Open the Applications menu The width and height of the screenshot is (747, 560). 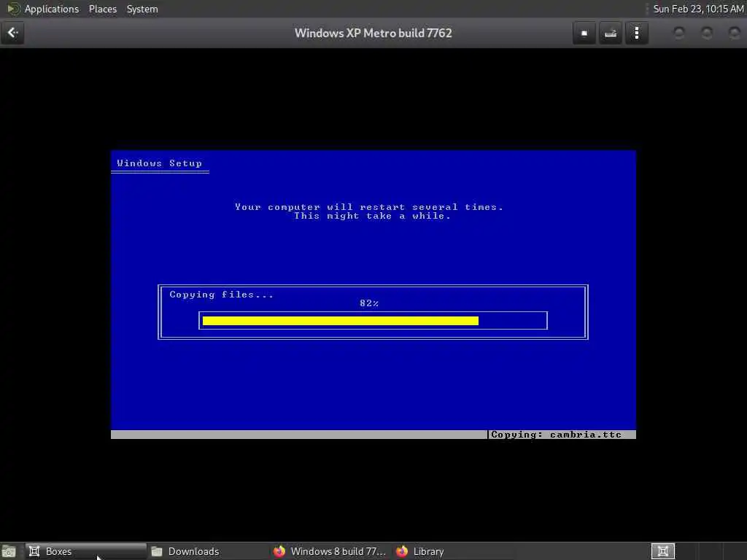pyautogui.click(x=52, y=9)
